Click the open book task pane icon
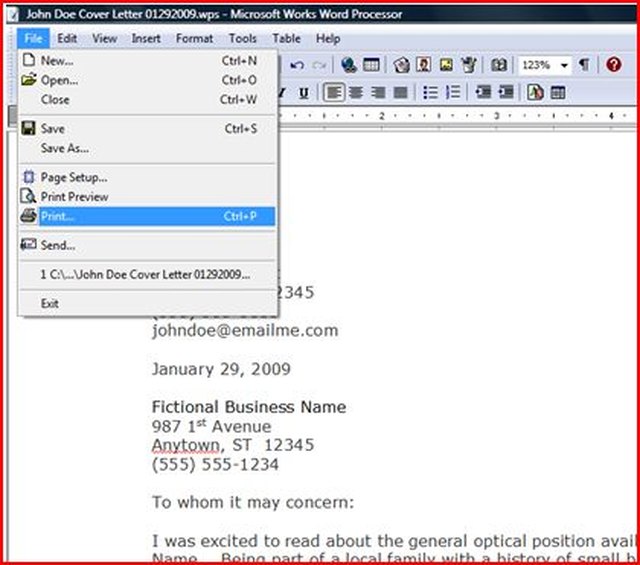640x565 pixels. 499,65
